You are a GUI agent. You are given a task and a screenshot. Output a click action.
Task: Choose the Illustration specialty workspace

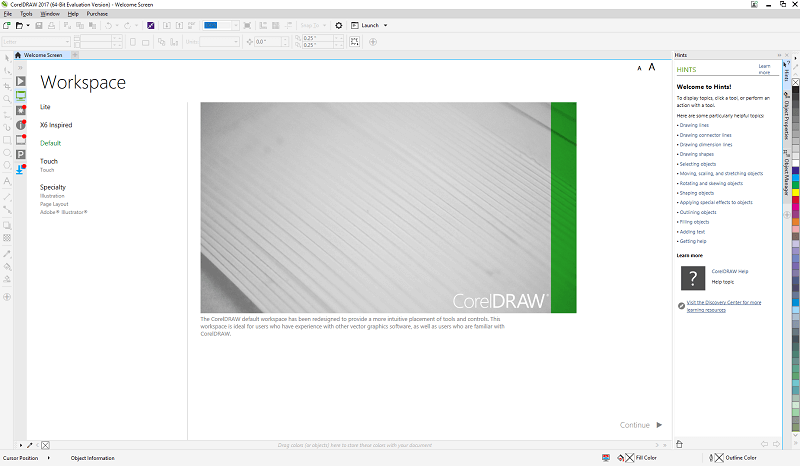point(52,196)
